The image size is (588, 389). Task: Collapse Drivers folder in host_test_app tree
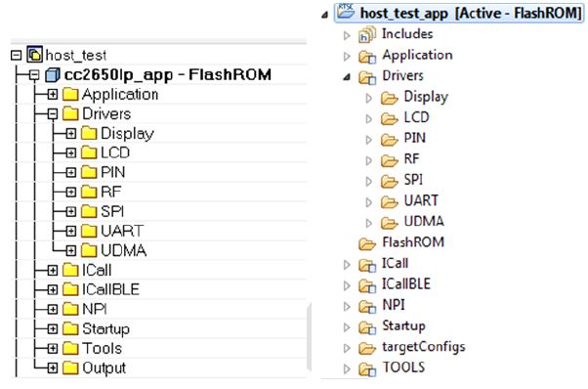pyautogui.click(x=347, y=77)
